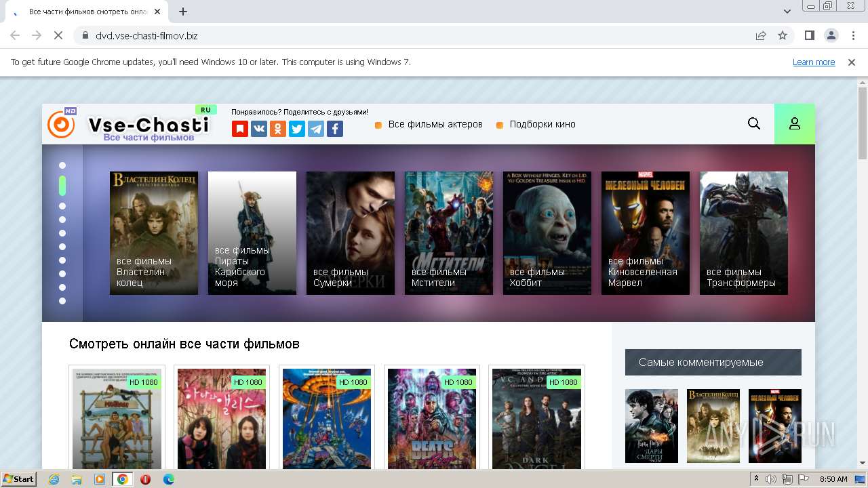Open 'Трансформеры' films collection

[744, 233]
